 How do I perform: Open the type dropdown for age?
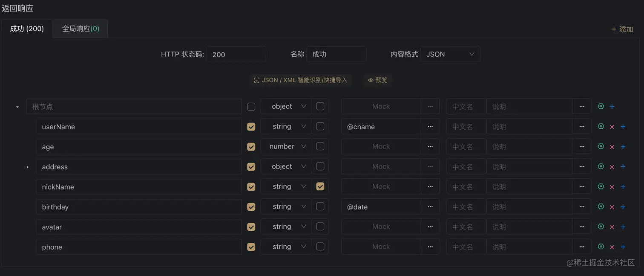point(287,147)
